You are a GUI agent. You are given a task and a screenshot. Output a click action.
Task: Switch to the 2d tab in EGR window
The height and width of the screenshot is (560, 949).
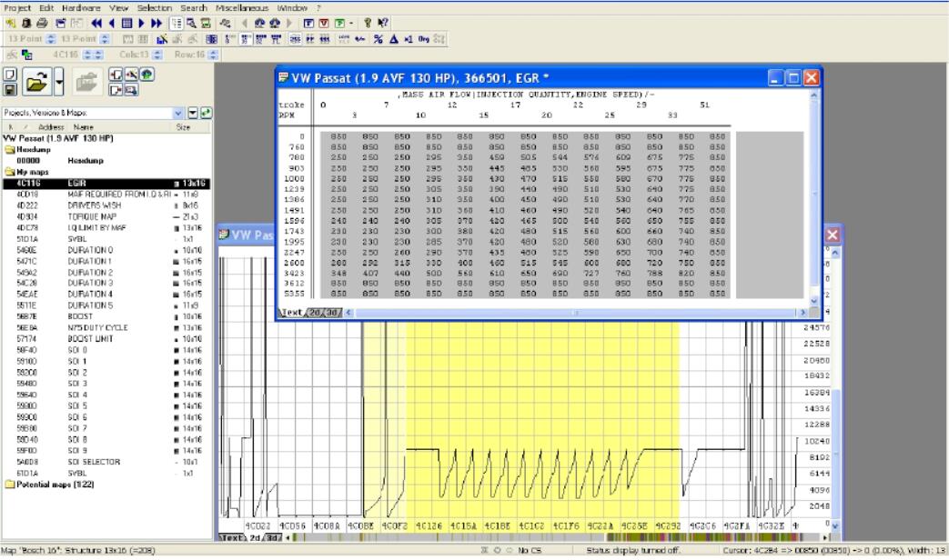pyautogui.click(x=315, y=313)
